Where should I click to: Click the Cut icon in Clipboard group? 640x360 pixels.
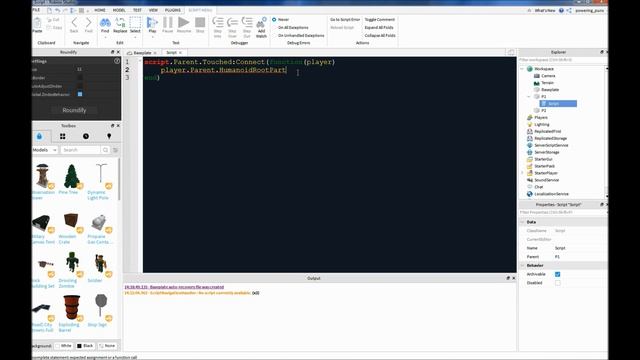[53, 20]
